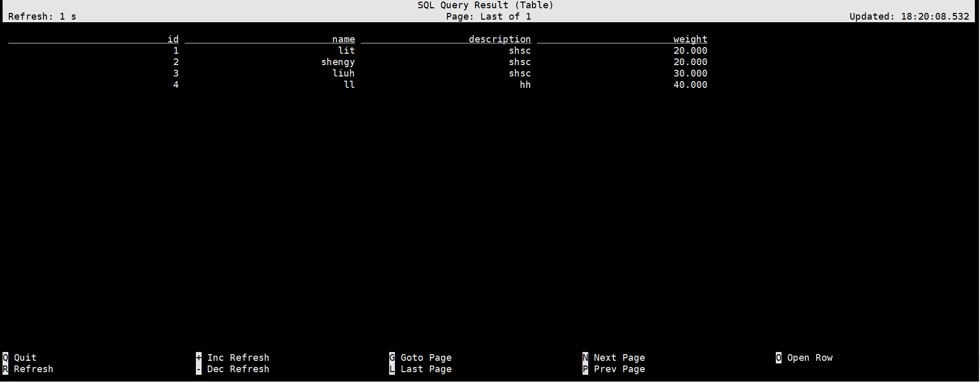Screen dimensions: 980x382
Task: Click the 'Page: Last of 1' indicator
Action: click(488, 17)
